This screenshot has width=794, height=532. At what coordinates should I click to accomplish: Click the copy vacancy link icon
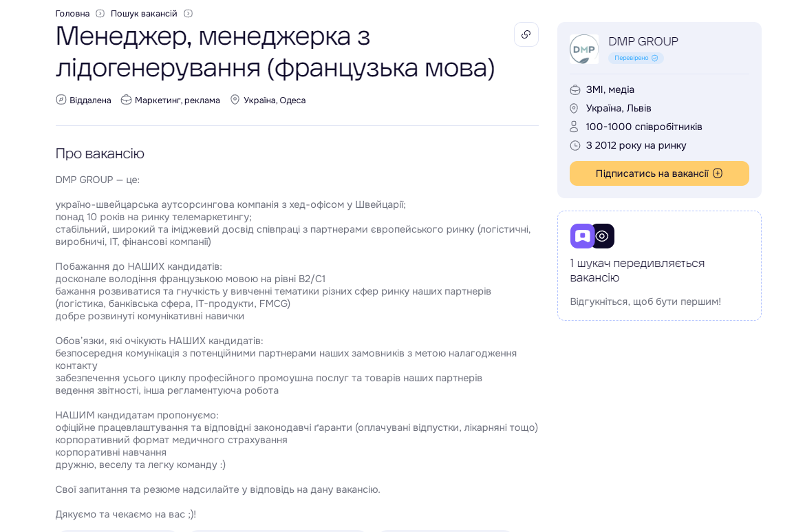coord(526,34)
